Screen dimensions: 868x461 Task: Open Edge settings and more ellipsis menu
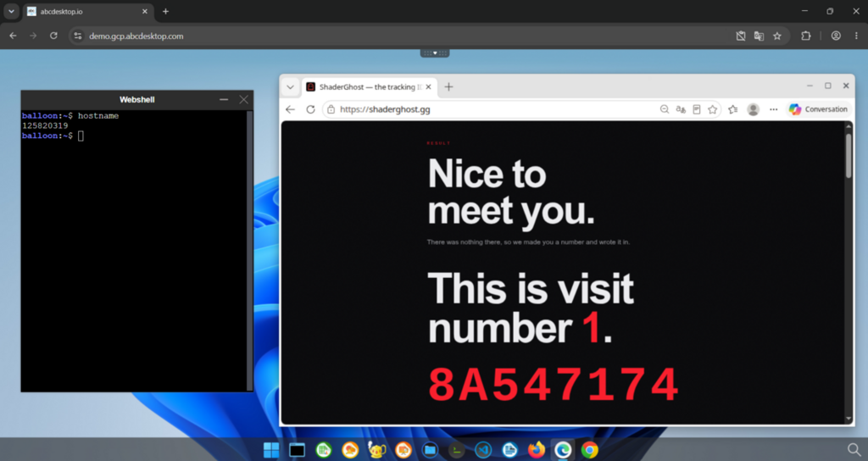tap(773, 109)
